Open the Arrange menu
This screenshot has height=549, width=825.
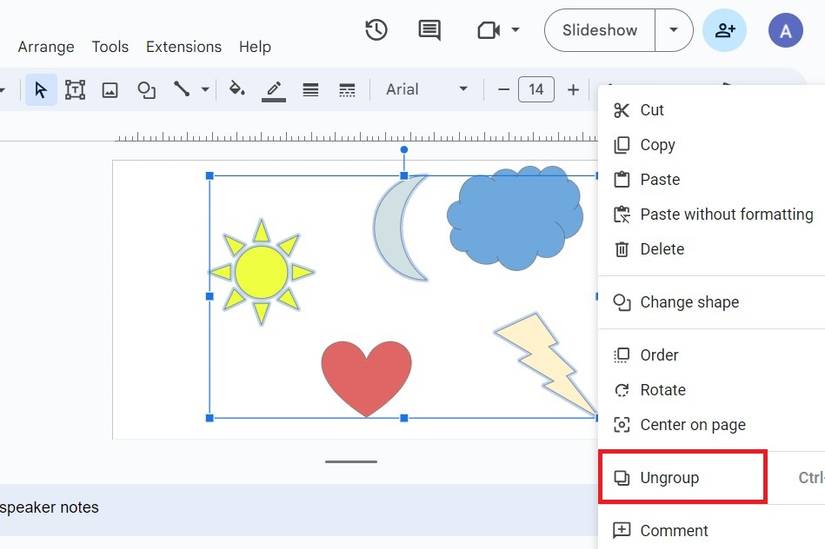46,47
